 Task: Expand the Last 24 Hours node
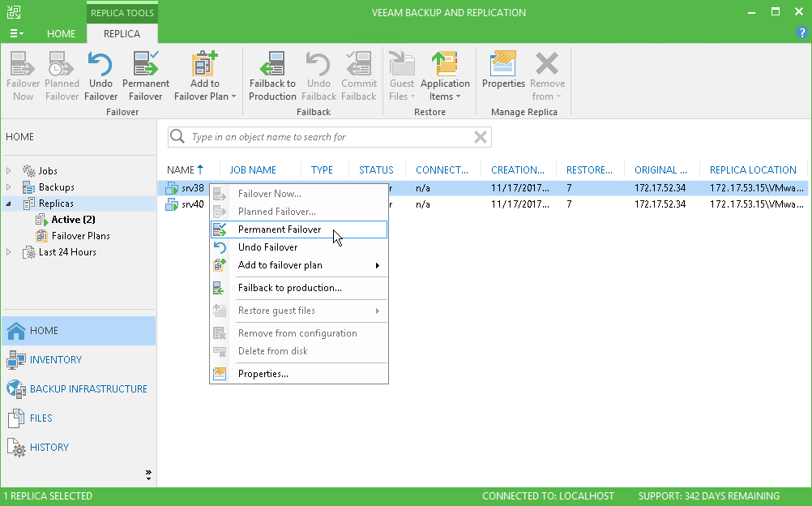(8, 252)
